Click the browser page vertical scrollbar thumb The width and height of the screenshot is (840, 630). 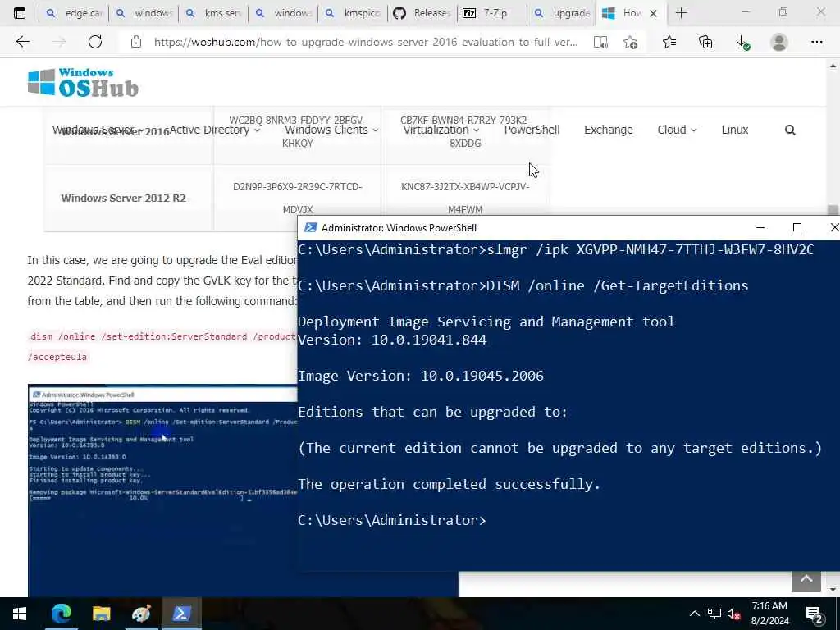coord(832,209)
